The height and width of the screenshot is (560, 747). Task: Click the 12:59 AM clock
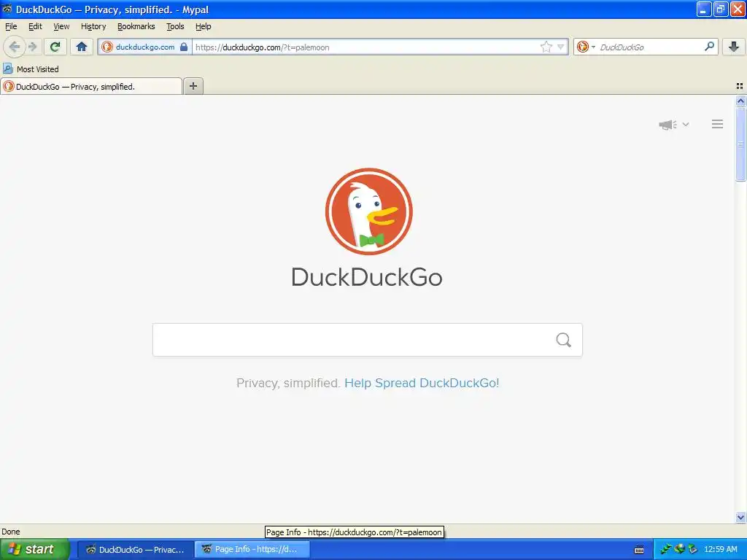click(x=720, y=550)
